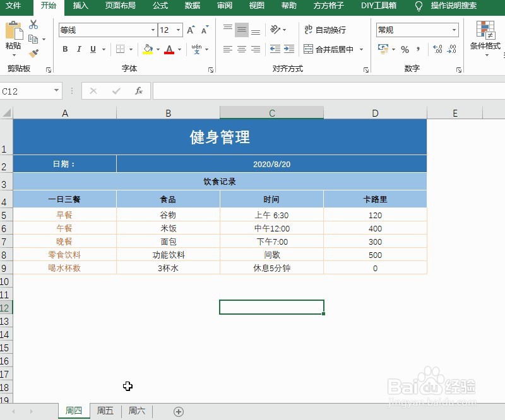Expand the number format dropdown showing 常规
The image size is (505, 420).
click(x=453, y=30)
